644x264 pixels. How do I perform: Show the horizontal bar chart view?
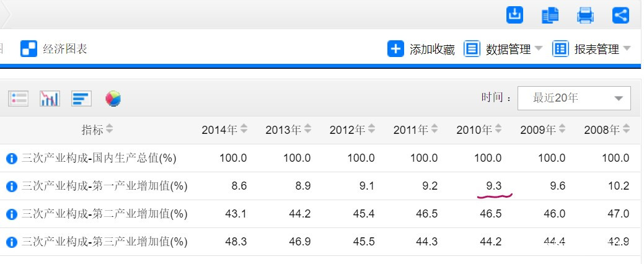click(x=81, y=98)
